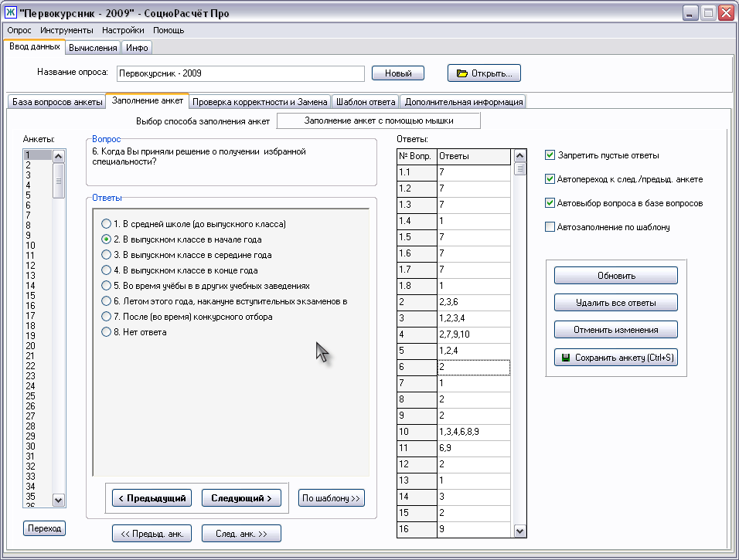The width and height of the screenshot is (739, 560).
Task: Open Проверка корректности и Замена tab
Action: click(x=261, y=102)
